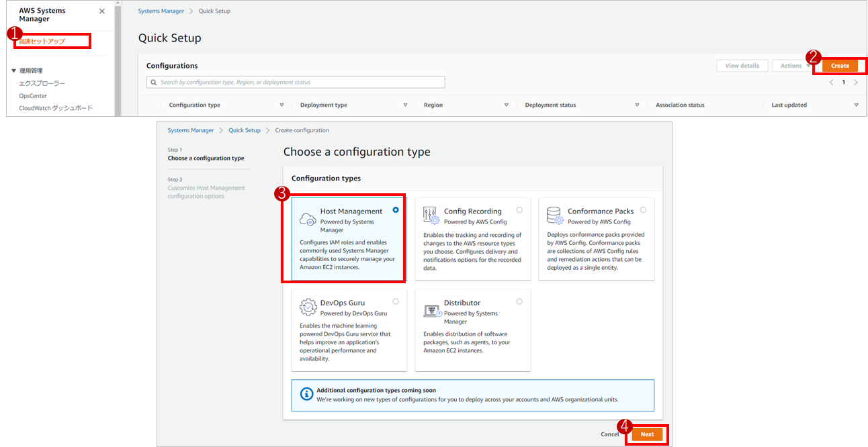
Task: Select the Host Management radio button
Action: pos(396,210)
